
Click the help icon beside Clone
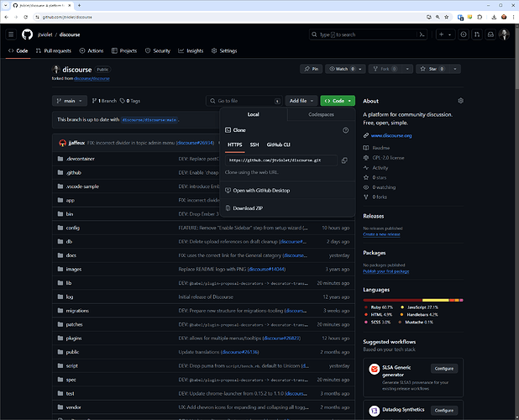point(345,130)
